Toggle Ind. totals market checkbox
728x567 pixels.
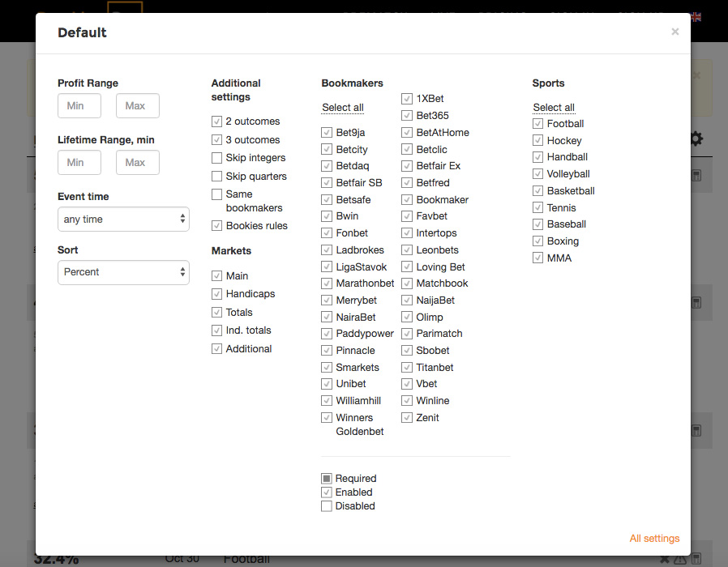pyautogui.click(x=216, y=330)
